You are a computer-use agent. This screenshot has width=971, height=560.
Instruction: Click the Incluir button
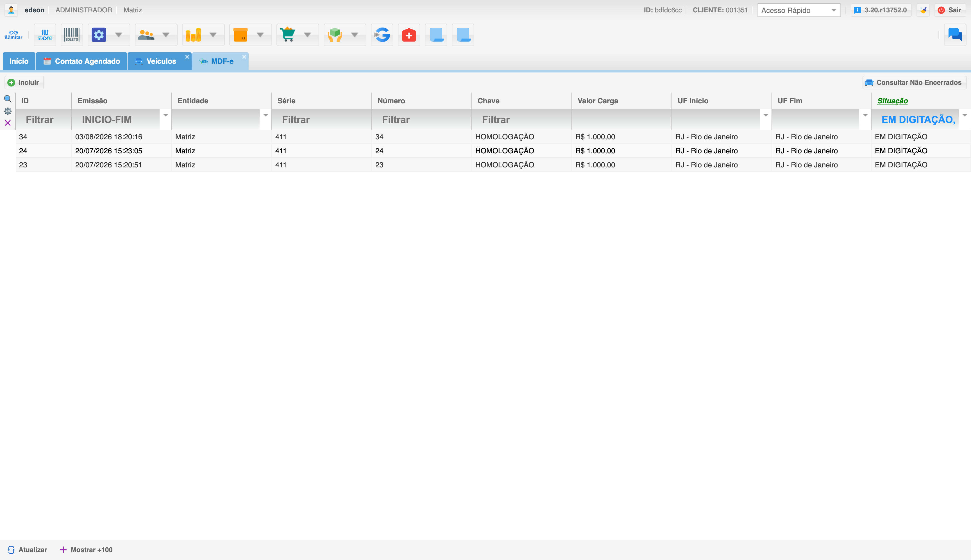[24, 82]
